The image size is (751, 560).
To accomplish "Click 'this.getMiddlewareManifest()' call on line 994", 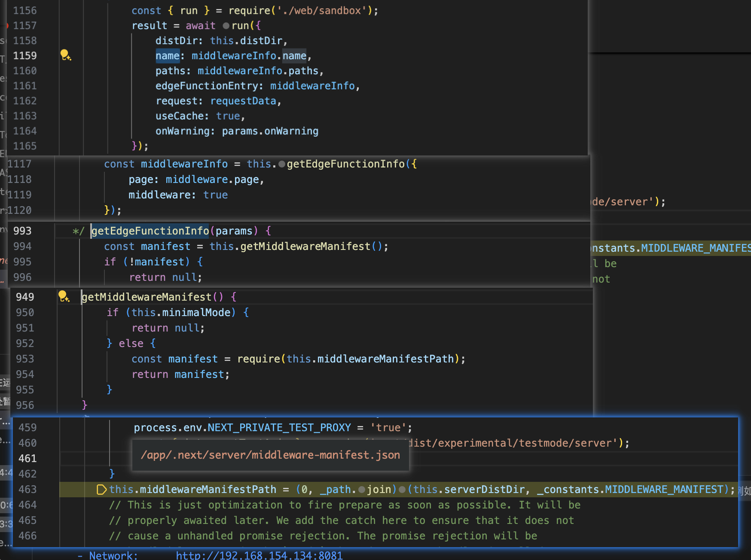I will click(x=296, y=247).
